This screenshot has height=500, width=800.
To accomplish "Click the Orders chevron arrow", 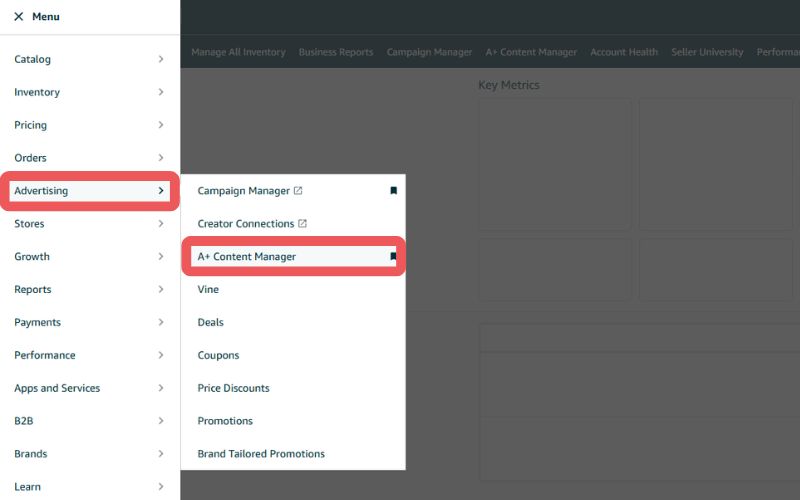I will click(x=161, y=158).
